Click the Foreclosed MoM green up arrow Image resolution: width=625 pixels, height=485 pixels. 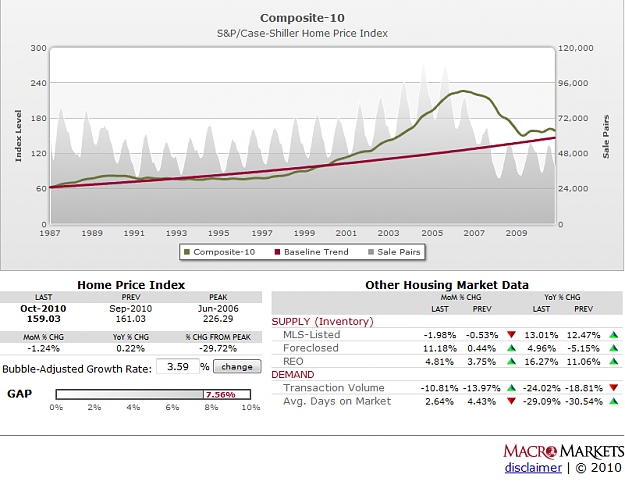511,348
